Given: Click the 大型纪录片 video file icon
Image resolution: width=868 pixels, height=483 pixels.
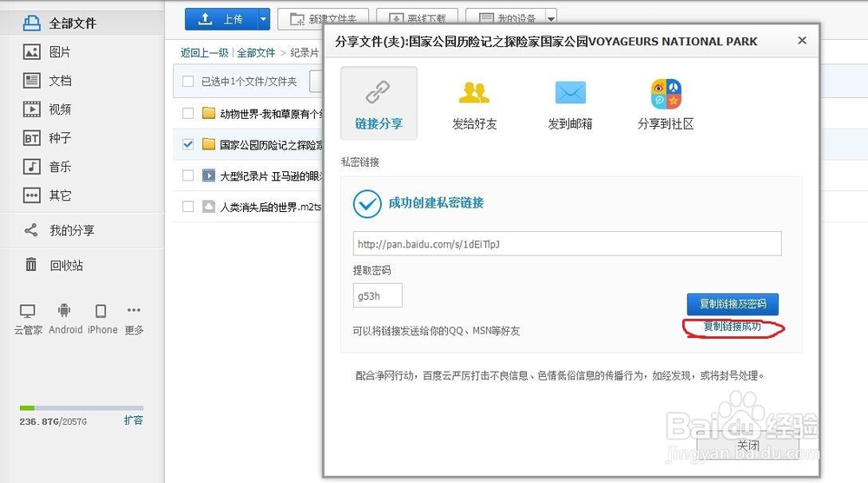Looking at the screenshot, I should 208,175.
